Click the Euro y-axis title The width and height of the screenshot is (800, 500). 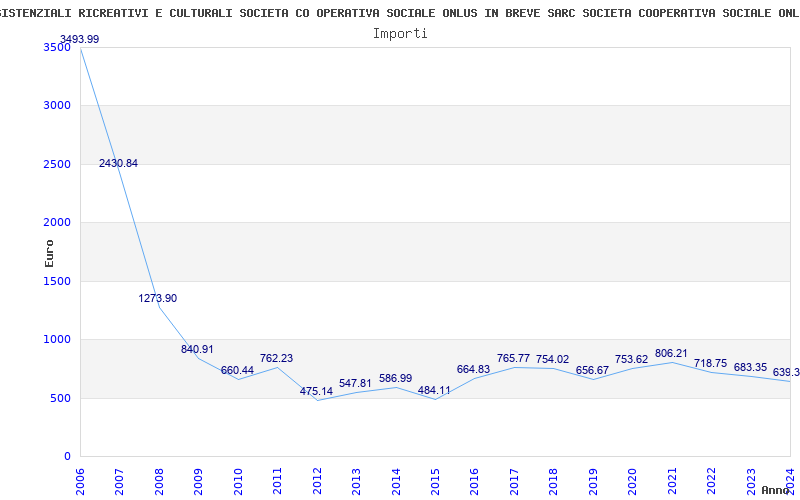49,253
